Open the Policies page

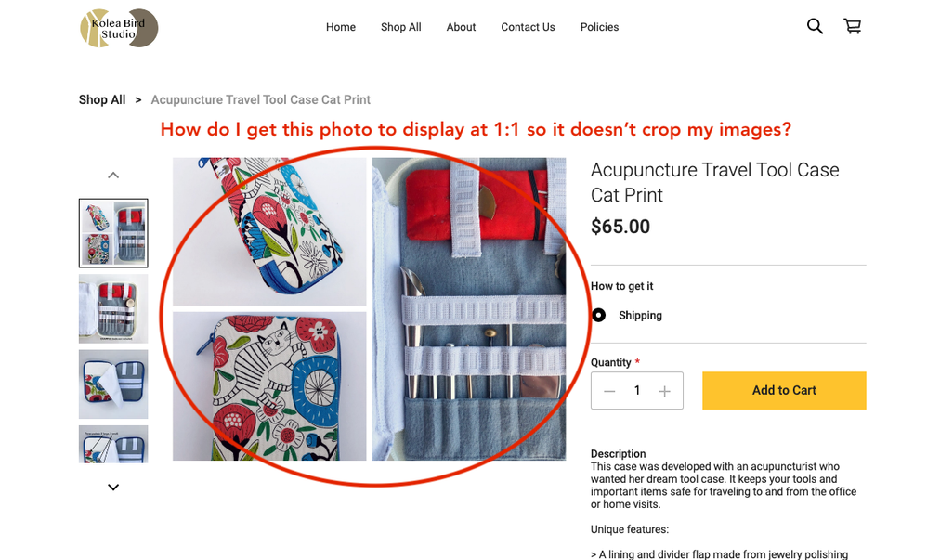(599, 27)
